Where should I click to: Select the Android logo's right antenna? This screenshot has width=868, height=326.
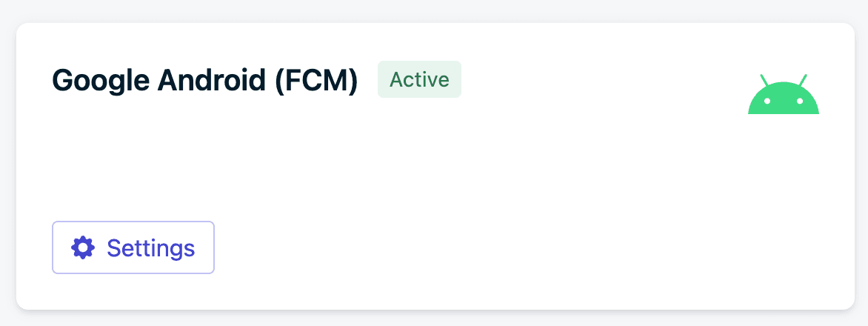tap(802, 79)
